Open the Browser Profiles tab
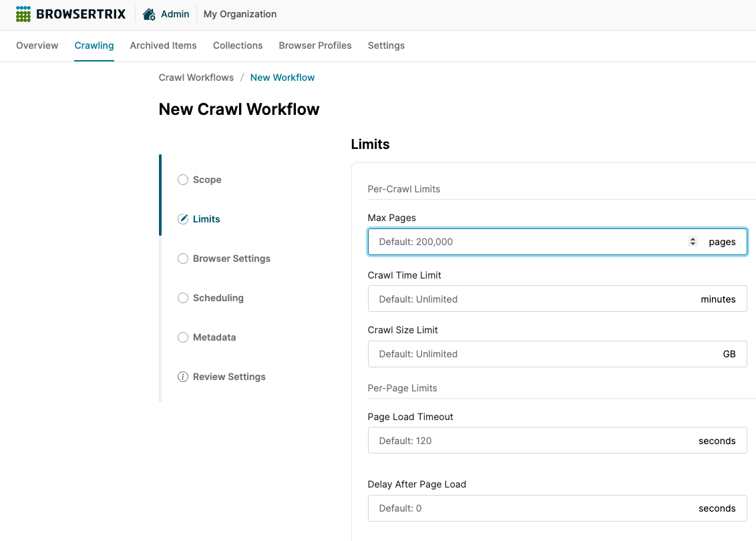Screen dimensions: 756x541 click(315, 45)
